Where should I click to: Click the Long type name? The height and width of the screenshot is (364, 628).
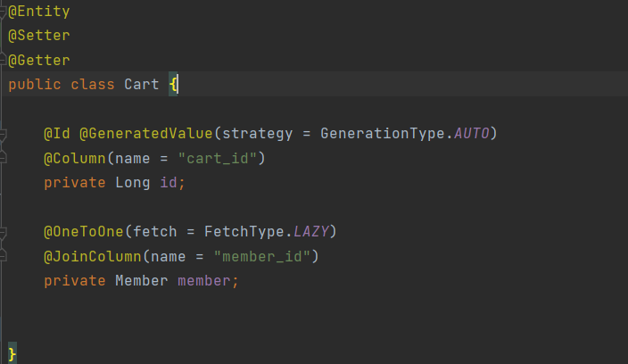133,183
